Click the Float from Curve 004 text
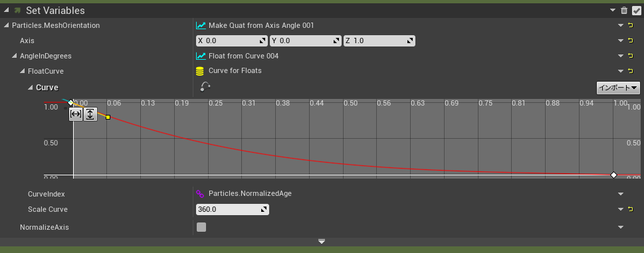 (x=243, y=56)
